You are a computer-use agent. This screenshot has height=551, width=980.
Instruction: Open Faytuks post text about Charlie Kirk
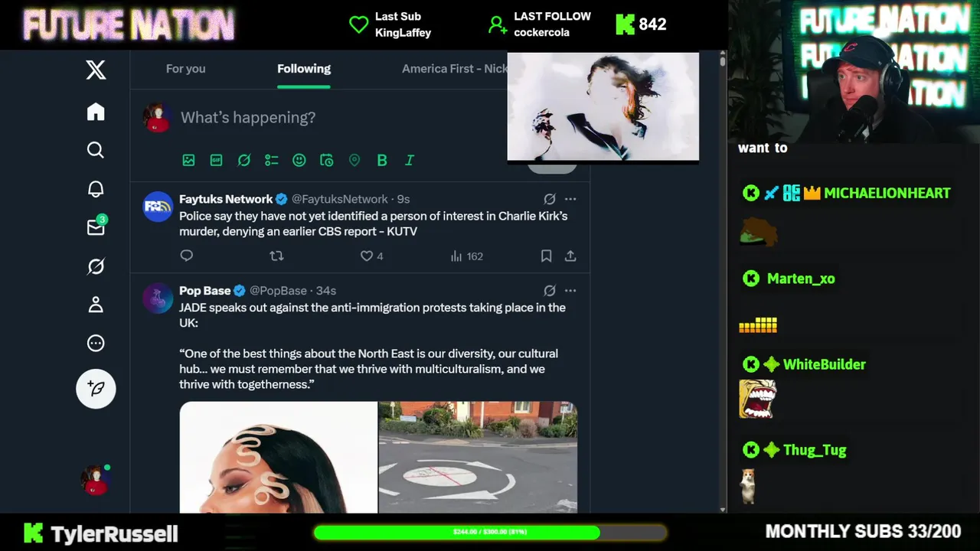click(374, 223)
